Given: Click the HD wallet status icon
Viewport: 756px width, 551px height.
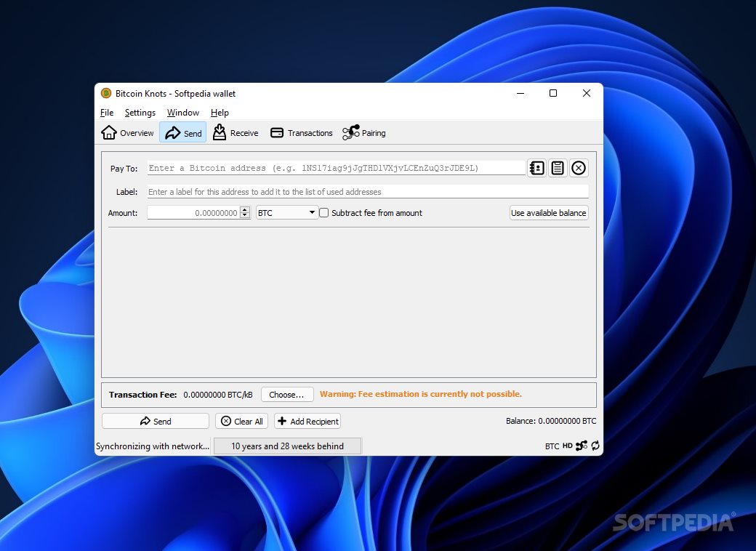Looking at the screenshot, I should [568, 446].
